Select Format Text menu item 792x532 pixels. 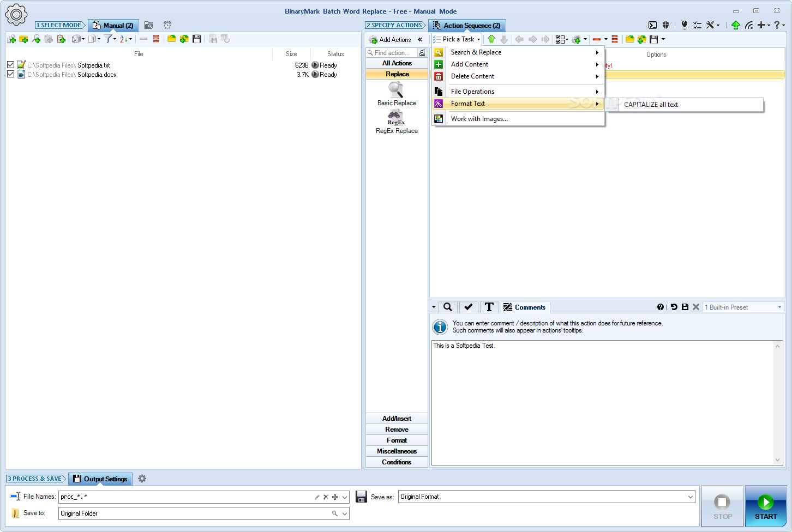click(x=518, y=104)
